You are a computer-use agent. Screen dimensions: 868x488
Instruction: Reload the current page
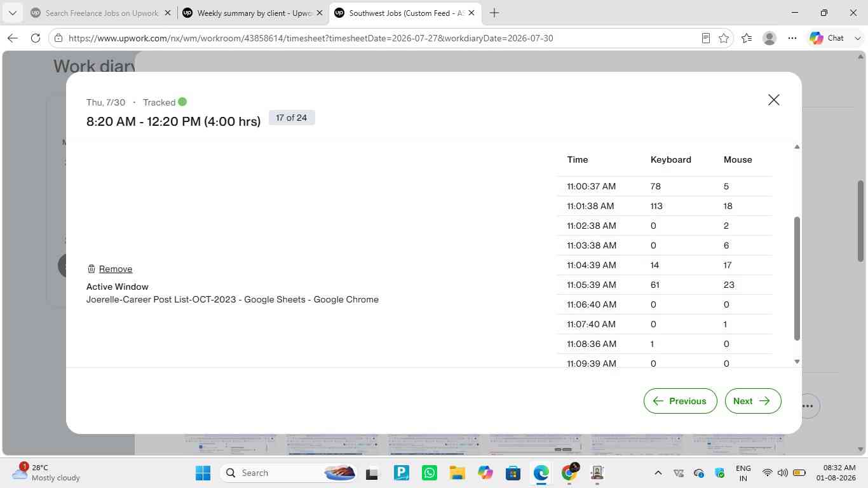(36, 38)
